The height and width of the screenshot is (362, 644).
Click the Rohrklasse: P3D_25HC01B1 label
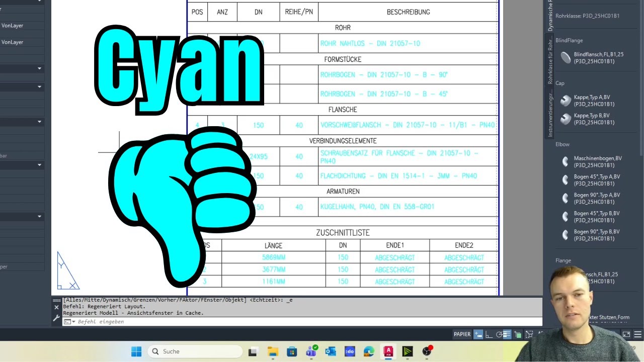click(588, 16)
